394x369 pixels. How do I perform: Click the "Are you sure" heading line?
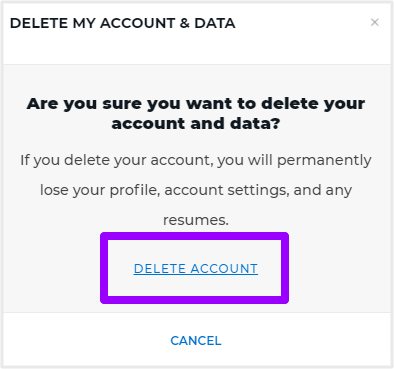pyautogui.click(x=196, y=104)
